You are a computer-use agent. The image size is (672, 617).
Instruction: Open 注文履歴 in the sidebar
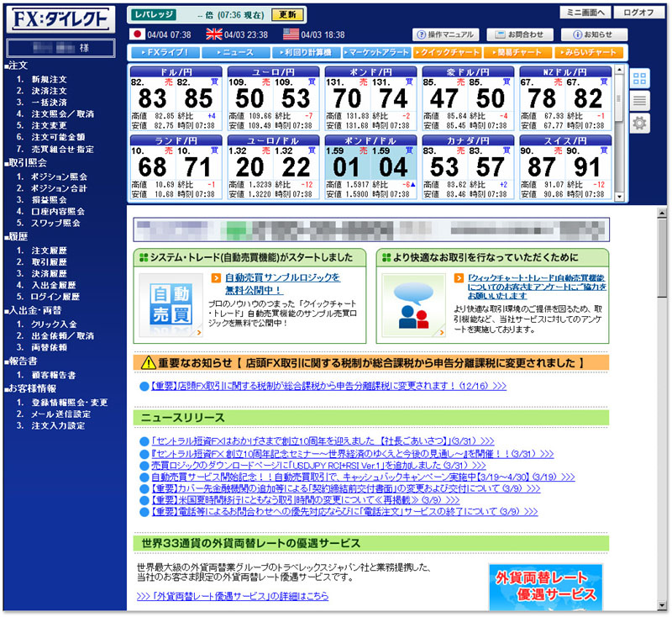[x=50, y=250]
